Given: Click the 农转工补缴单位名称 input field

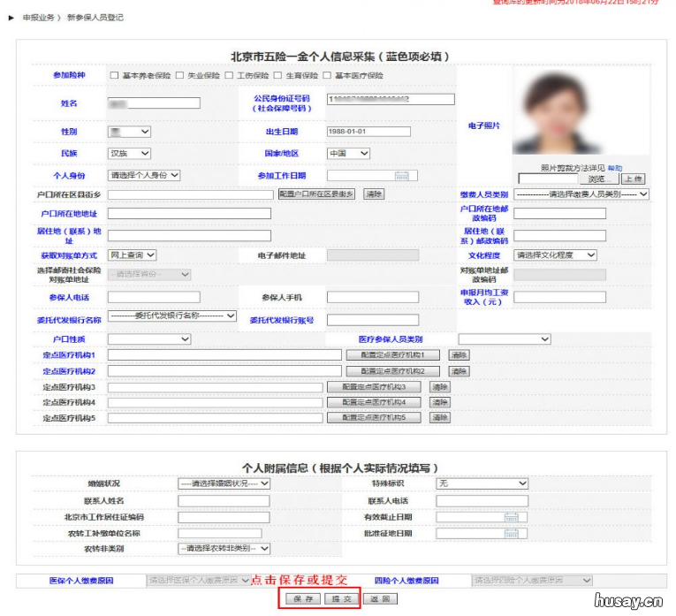Looking at the screenshot, I should click(x=220, y=533).
